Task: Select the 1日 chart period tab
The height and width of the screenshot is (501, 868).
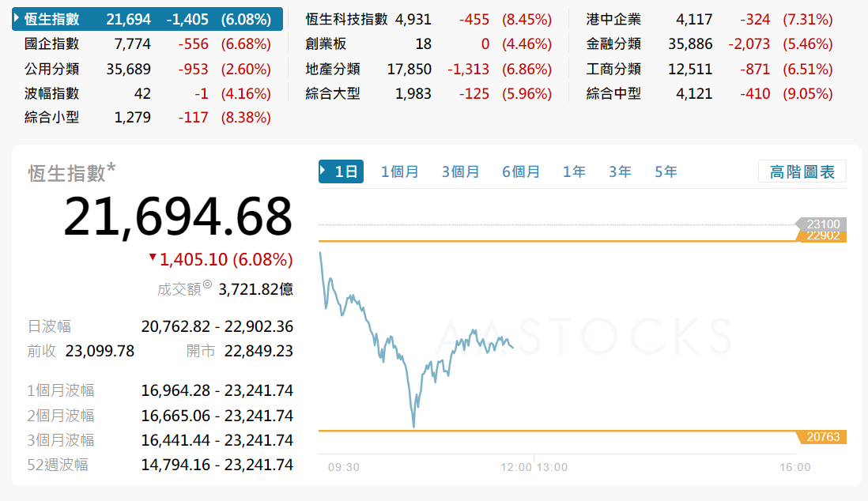Action: point(341,171)
